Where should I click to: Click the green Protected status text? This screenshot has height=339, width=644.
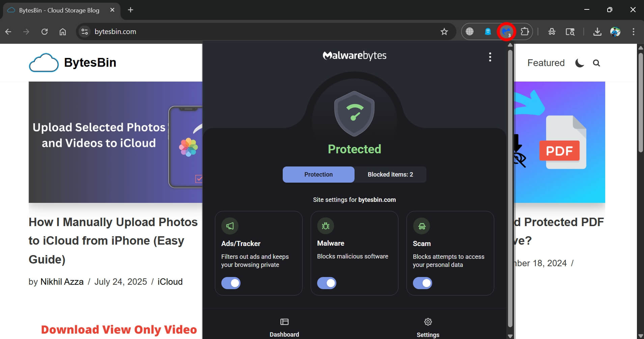pyautogui.click(x=355, y=149)
